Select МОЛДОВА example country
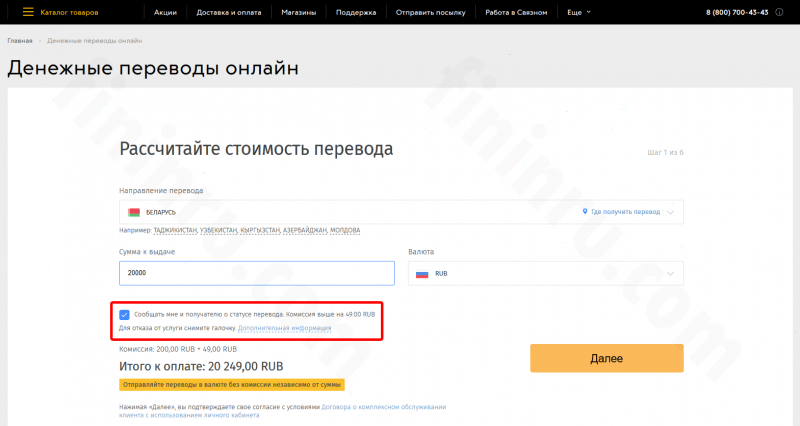800x426 pixels. pos(345,231)
